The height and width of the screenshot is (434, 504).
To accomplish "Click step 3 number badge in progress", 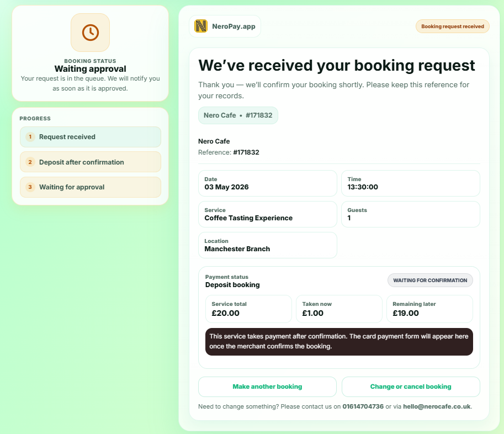I will (30, 187).
